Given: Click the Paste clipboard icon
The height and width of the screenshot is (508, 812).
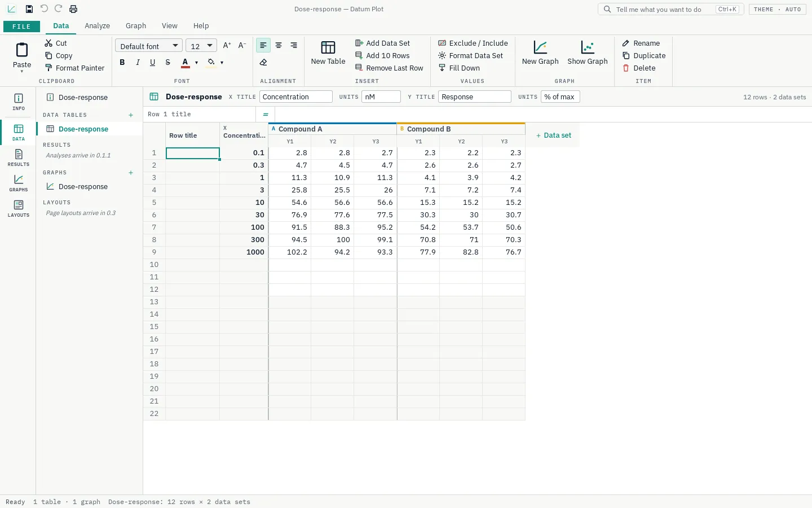Looking at the screenshot, I should click(22, 50).
